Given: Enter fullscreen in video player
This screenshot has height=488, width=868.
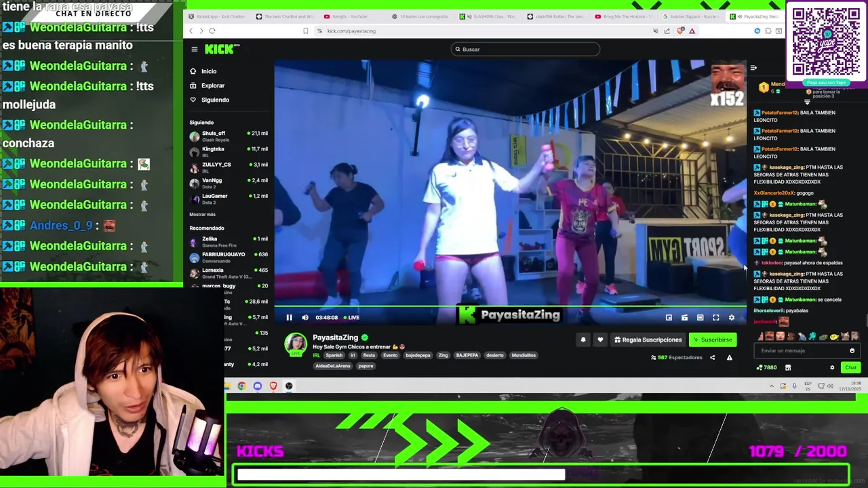Looking at the screenshot, I should click(x=715, y=317).
